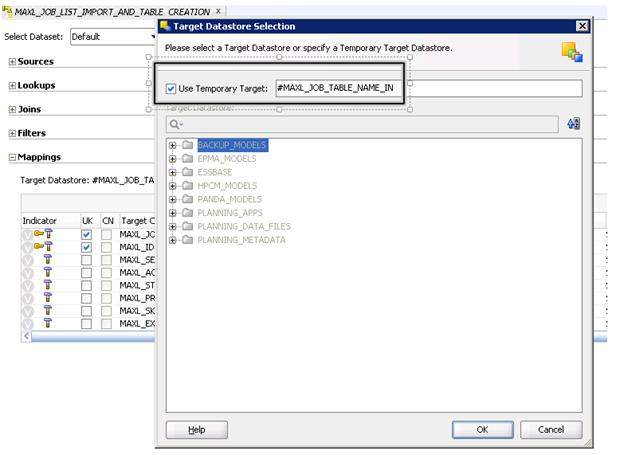
Task: Click the sort/refresh icon beside the search bar
Action: [x=573, y=123]
